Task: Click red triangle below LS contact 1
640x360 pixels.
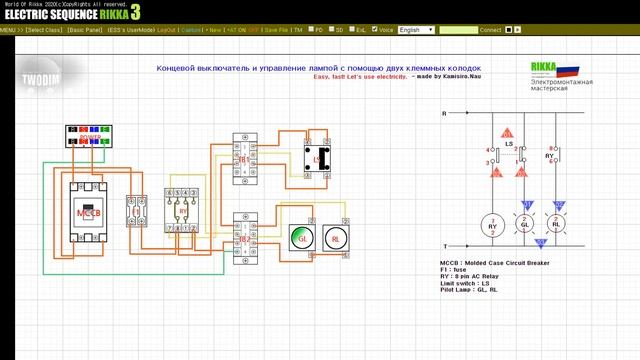Action: coord(521,172)
